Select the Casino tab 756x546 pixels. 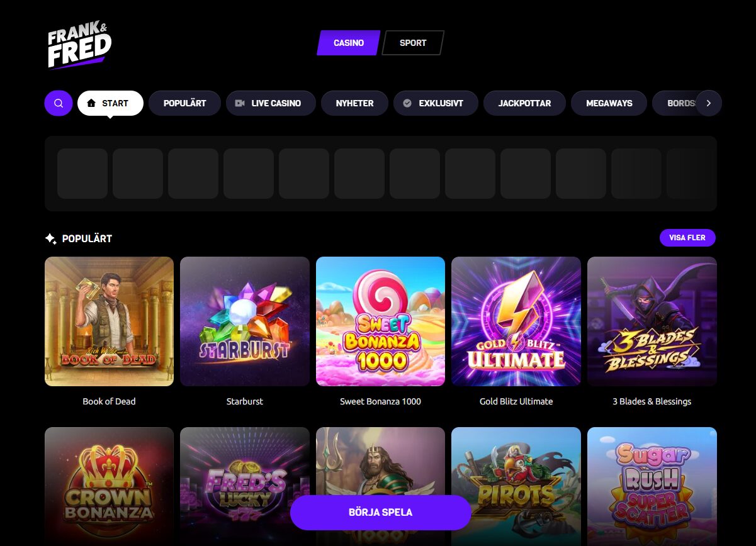pos(349,43)
